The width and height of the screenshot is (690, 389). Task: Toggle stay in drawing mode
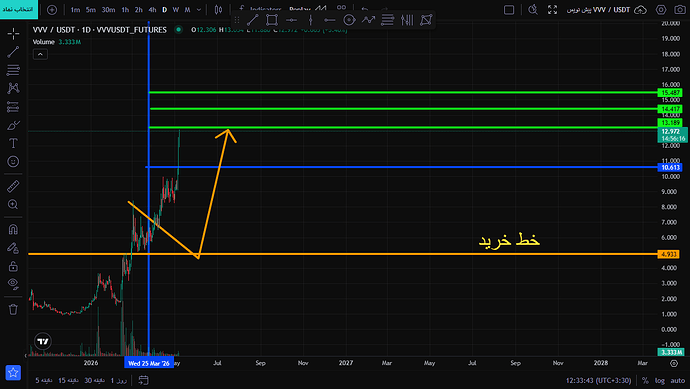13,248
